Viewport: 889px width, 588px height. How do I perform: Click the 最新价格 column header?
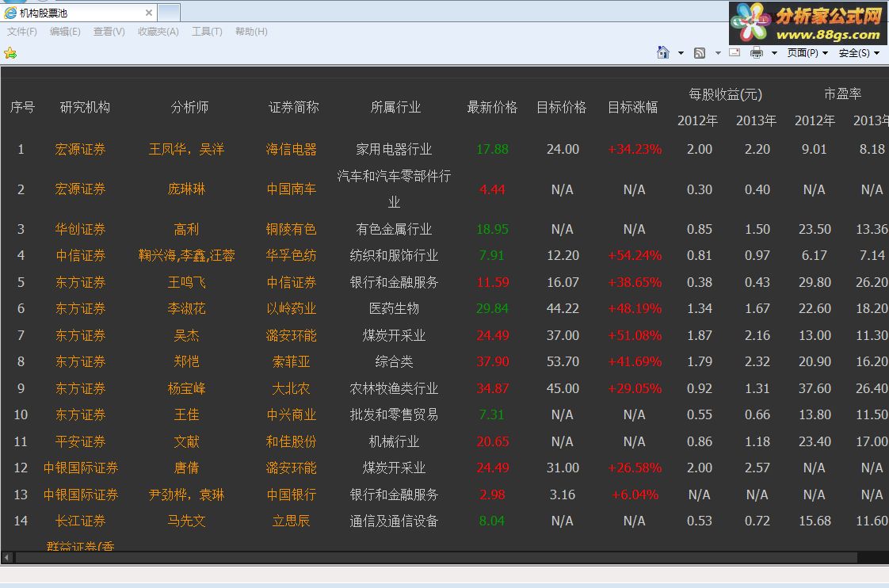tap(492, 107)
